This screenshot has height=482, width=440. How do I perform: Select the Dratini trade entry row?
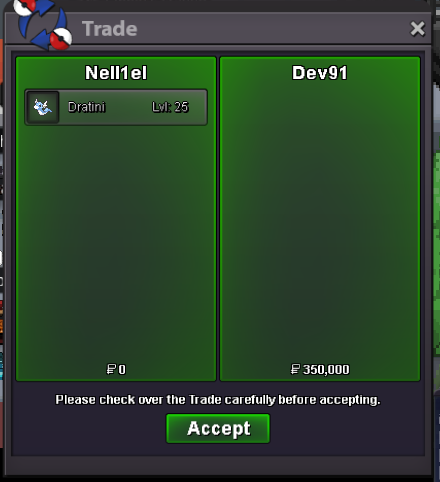coord(116,107)
